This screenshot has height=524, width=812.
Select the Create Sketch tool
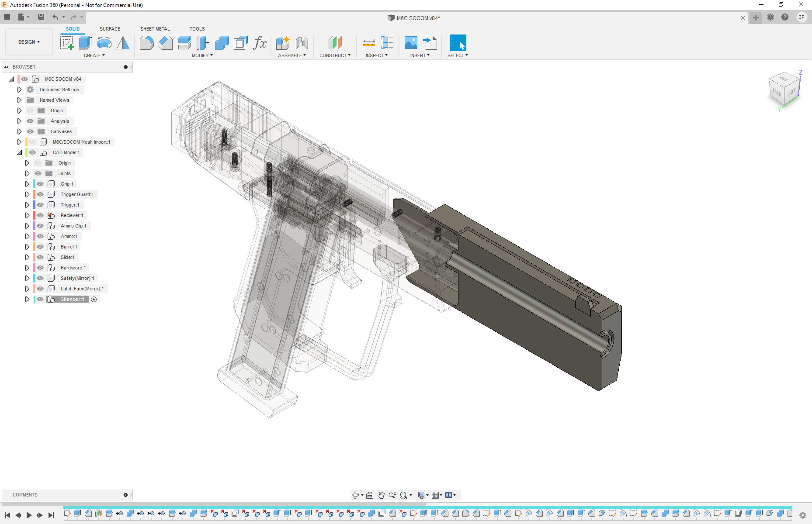tap(66, 43)
